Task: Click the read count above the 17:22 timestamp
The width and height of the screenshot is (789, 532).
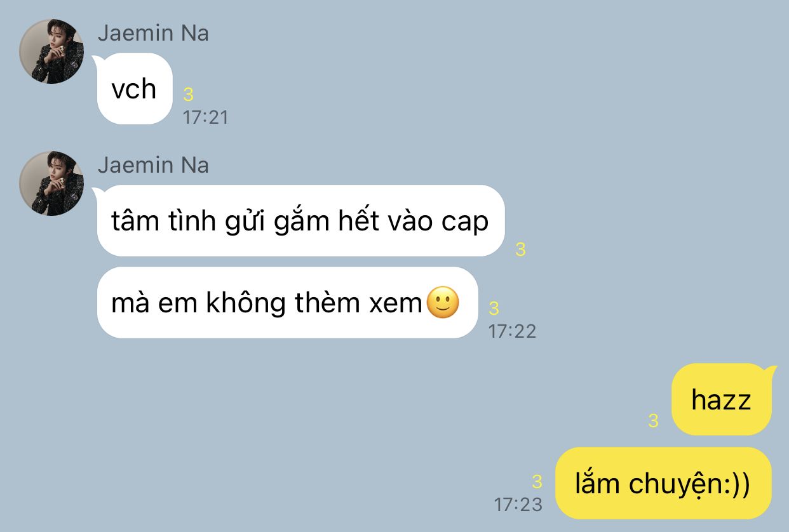Action: click(494, 309)
